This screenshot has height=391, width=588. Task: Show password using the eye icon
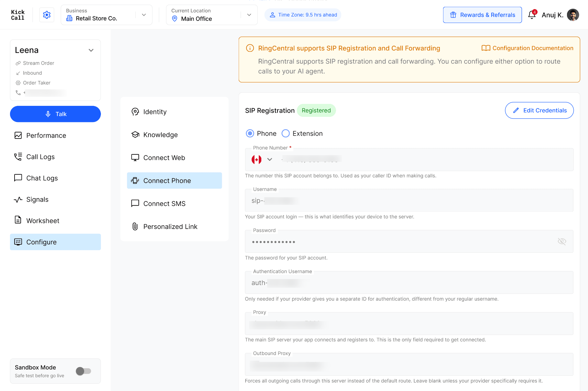(x=562, y=241)
